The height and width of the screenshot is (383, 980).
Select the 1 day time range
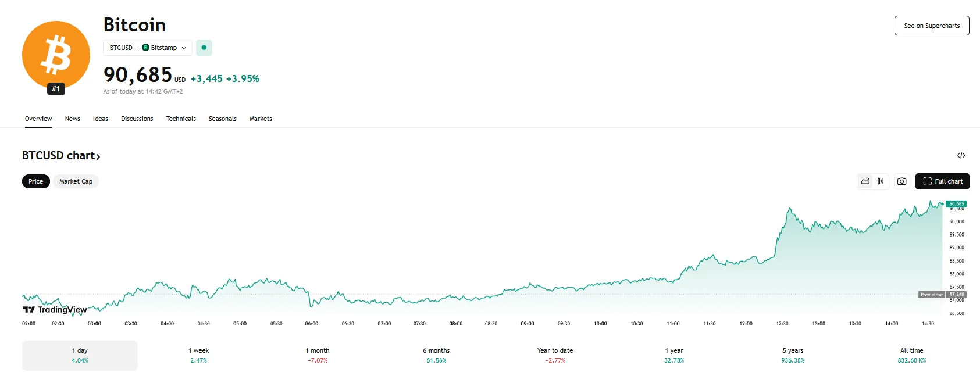point(80,355)
